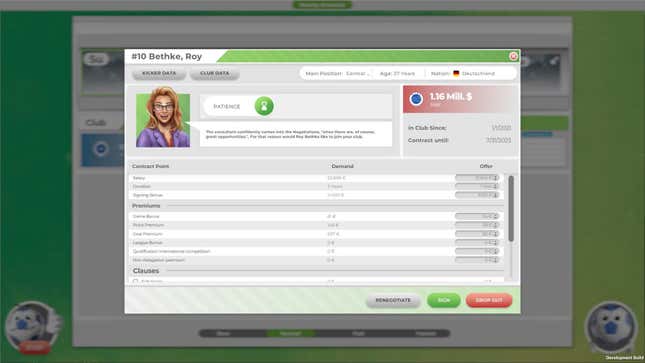Screen dimensions: 645x363
Task: Click the club crest in the background Club panel
Action: click(101, 149)
